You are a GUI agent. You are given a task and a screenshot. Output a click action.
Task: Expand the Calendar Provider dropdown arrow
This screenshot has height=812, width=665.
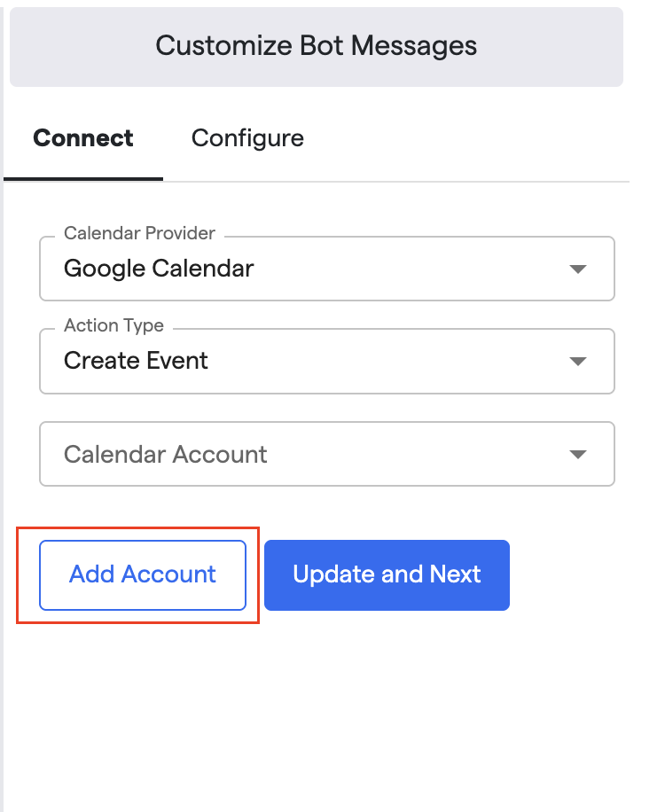pyautogui.click(x=578, y=269)
